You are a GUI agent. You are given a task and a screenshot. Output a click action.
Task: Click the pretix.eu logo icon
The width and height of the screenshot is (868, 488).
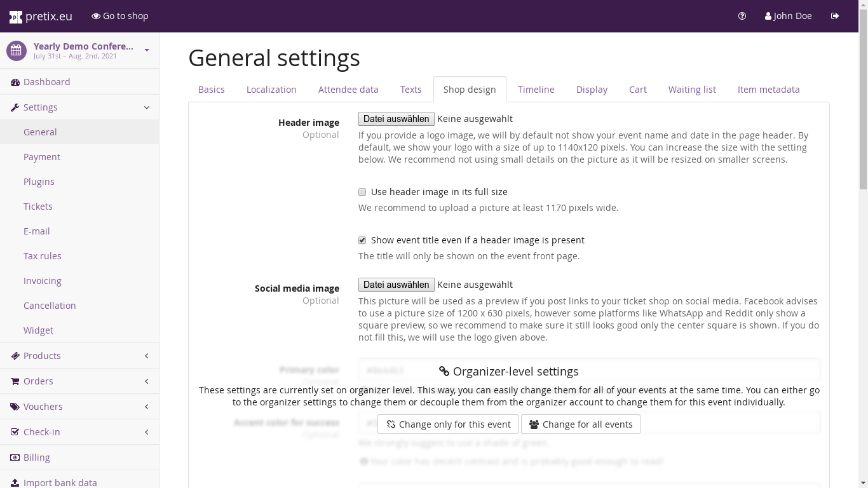click(16, 17)
